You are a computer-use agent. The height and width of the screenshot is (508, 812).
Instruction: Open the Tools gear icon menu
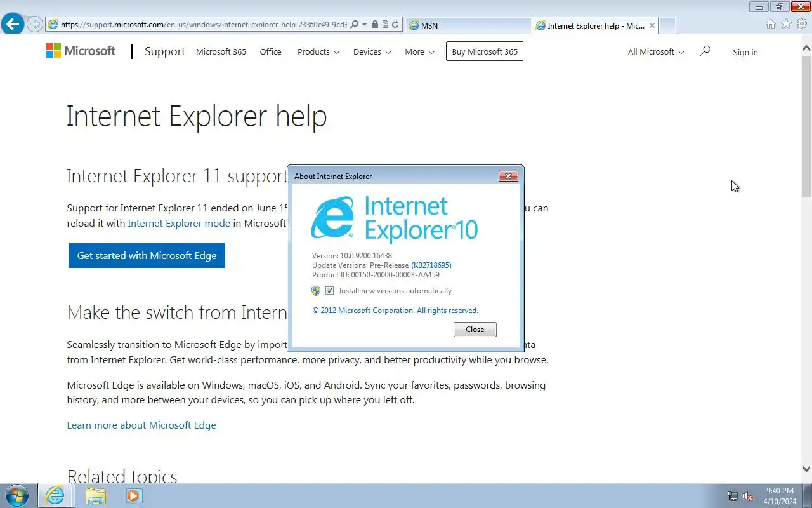tap(802, 24)
